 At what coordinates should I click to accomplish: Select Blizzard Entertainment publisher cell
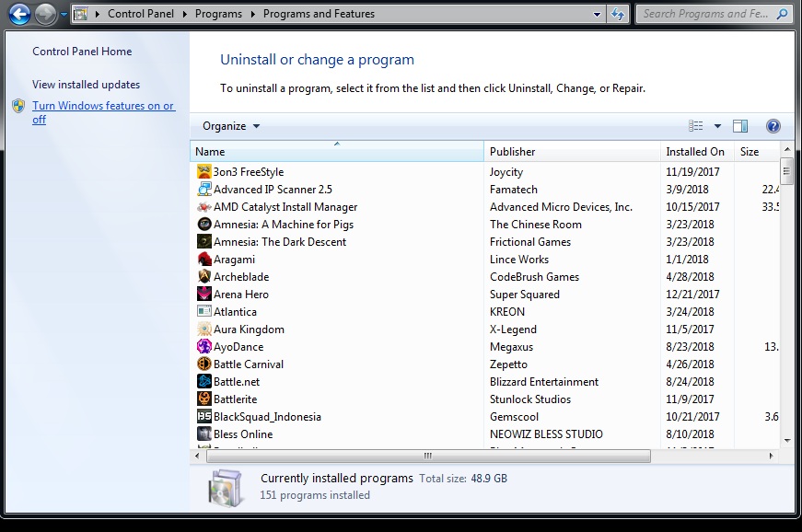543,382
